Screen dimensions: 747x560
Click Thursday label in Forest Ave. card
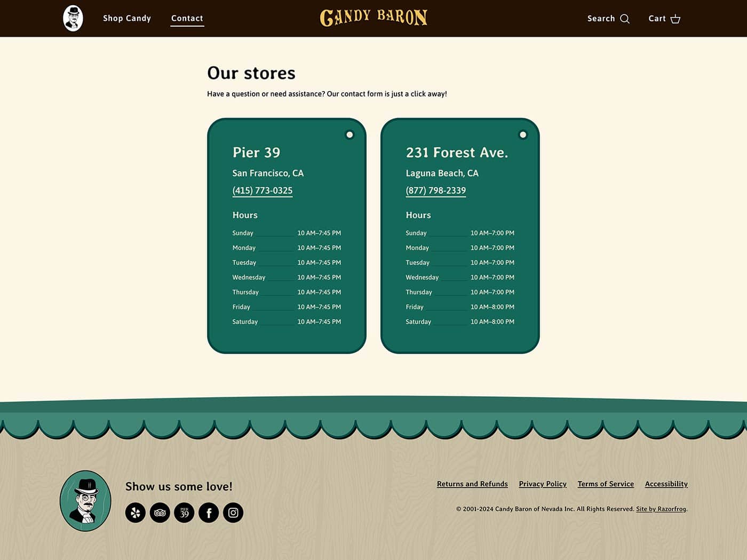(x=419, y=292)
